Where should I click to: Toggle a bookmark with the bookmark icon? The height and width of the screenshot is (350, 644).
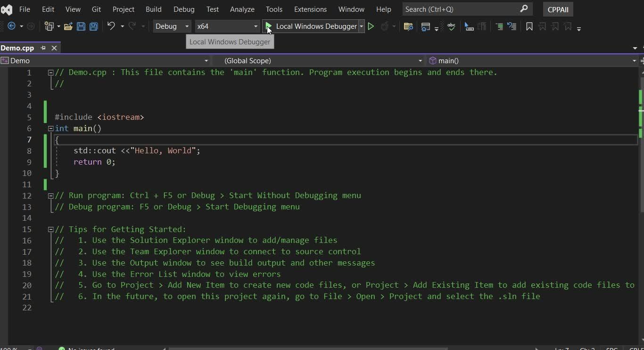(529, 26)
